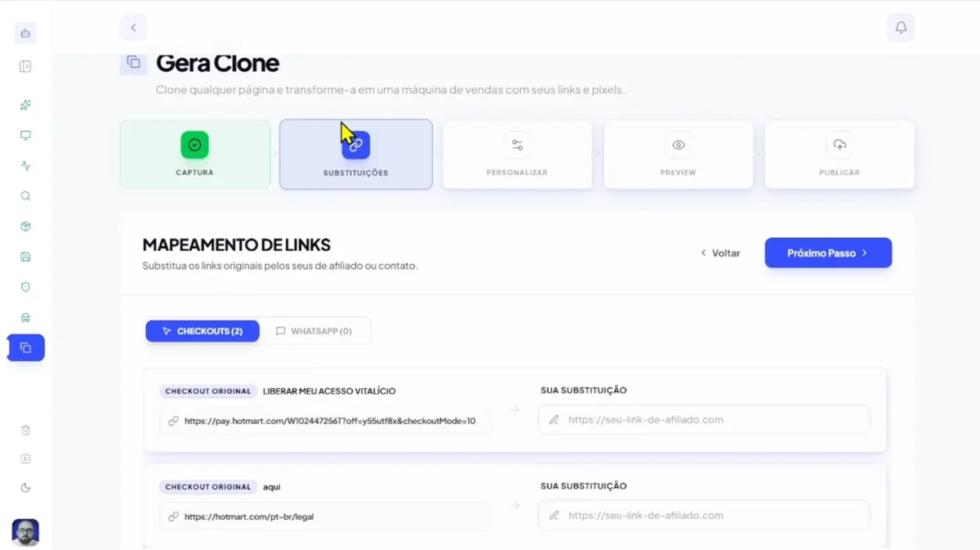
Task: Open the activity pulse tool from sidebar
Action: 25,165
